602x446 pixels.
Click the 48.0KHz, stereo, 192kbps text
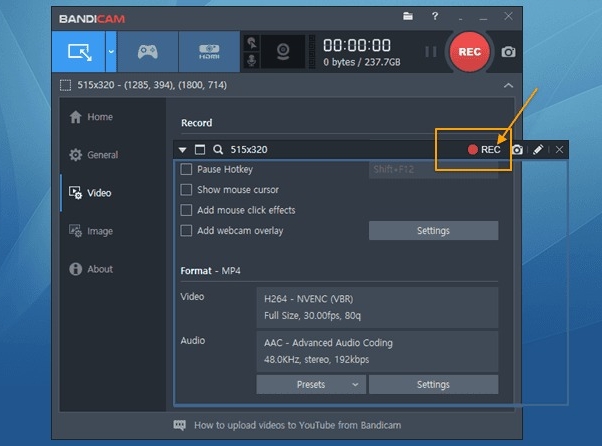point(316,360)
